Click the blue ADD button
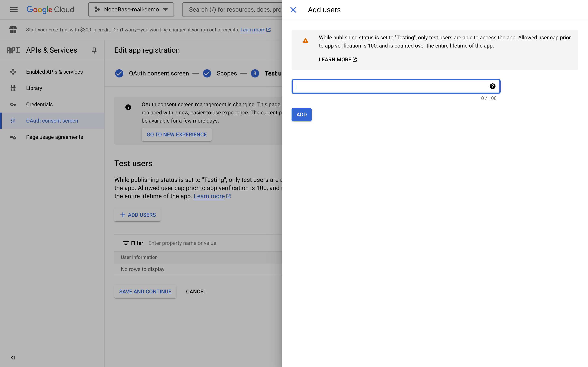 (x=301, y=115)
